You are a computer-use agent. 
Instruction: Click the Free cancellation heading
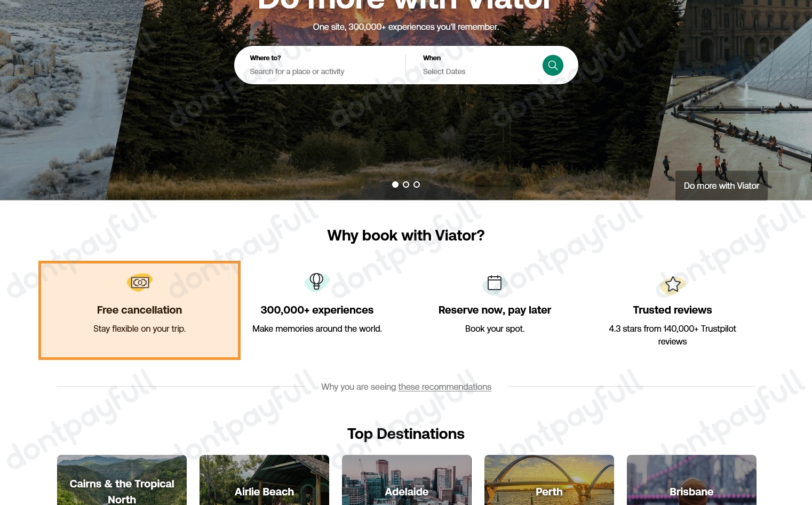point(139,310)
